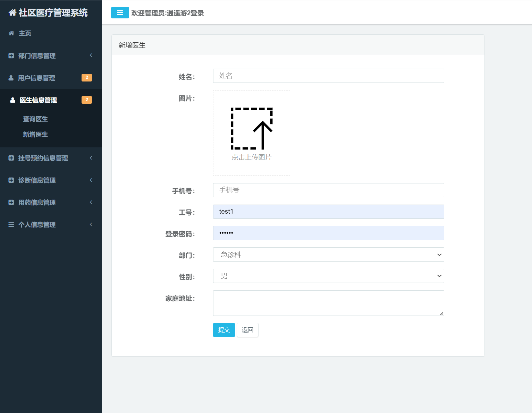Open 诊断信息管理 menu

(x=51, y=180)
